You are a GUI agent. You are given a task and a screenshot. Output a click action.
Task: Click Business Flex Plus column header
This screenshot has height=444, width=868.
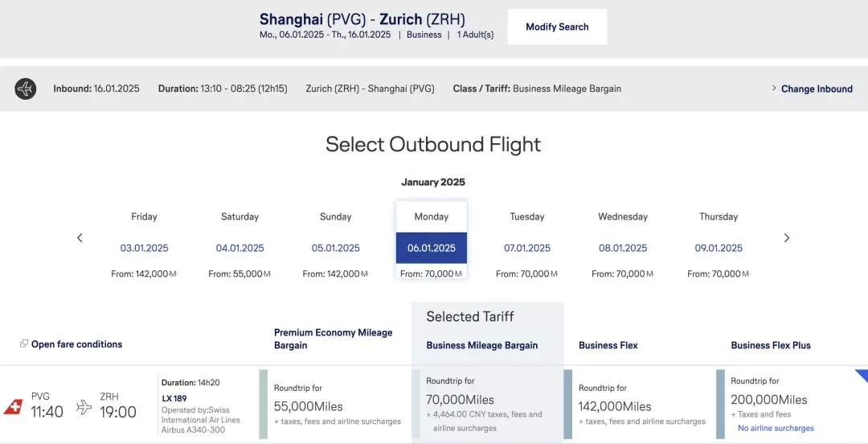pos(771,345)
